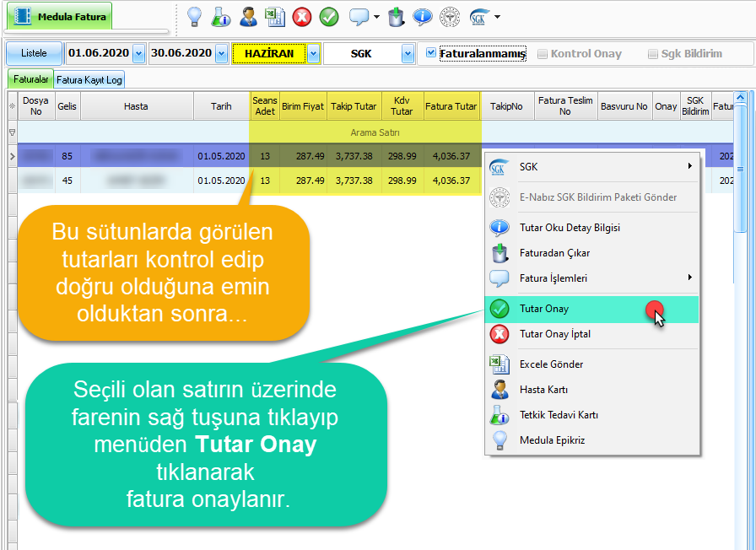The image size is (756, 550).
Task: Click the Basvuru No column header
Action: (624, 106)
